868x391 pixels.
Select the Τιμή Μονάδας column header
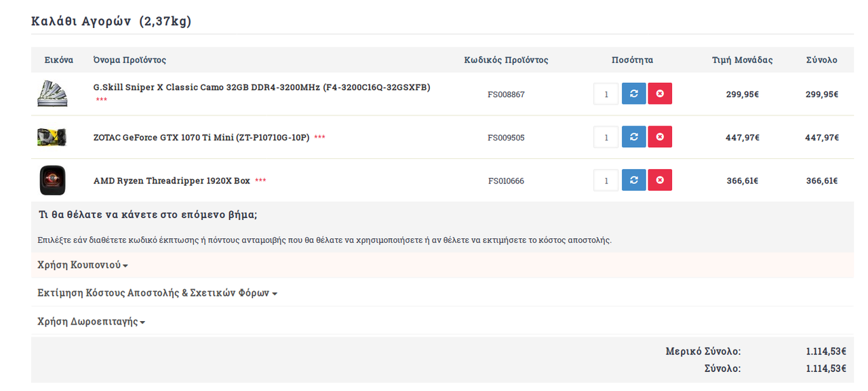pyautogui.click(x=742, y=60)
